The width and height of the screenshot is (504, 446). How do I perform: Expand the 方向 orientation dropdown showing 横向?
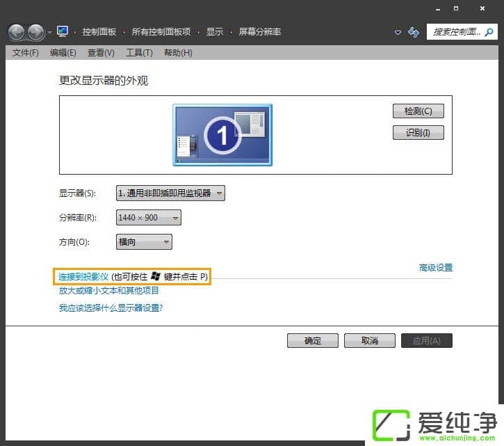tap(143, 241)
